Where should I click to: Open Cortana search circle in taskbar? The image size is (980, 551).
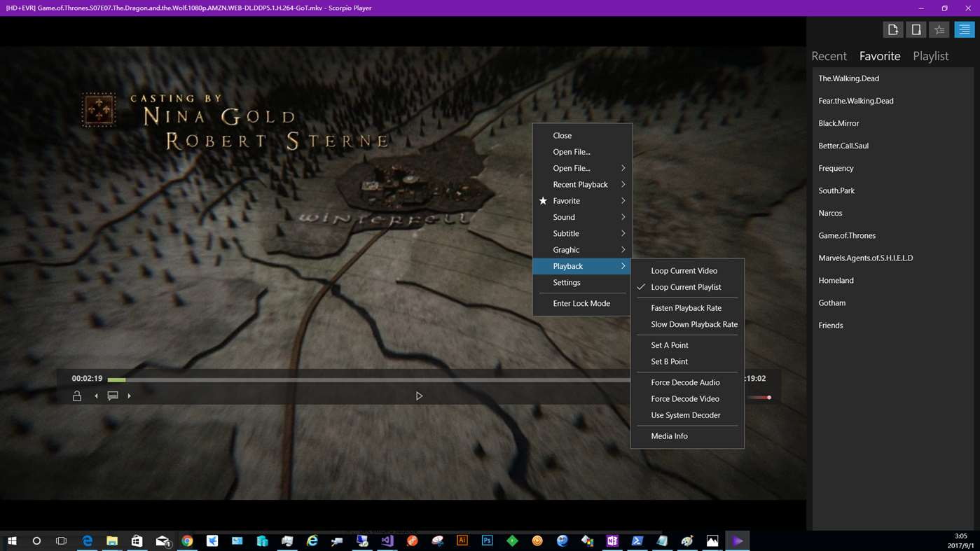pos(36,540)
